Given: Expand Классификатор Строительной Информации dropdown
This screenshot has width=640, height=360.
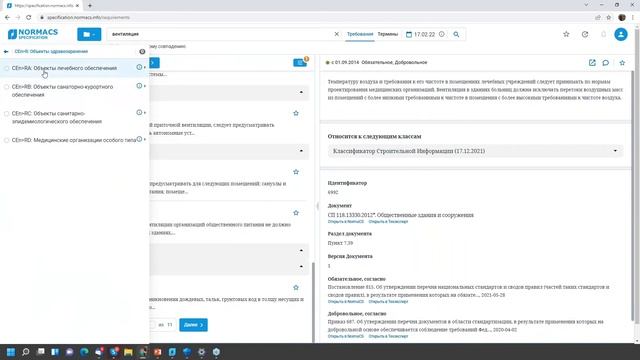Looking at the screenshot, I should [475, 151].
